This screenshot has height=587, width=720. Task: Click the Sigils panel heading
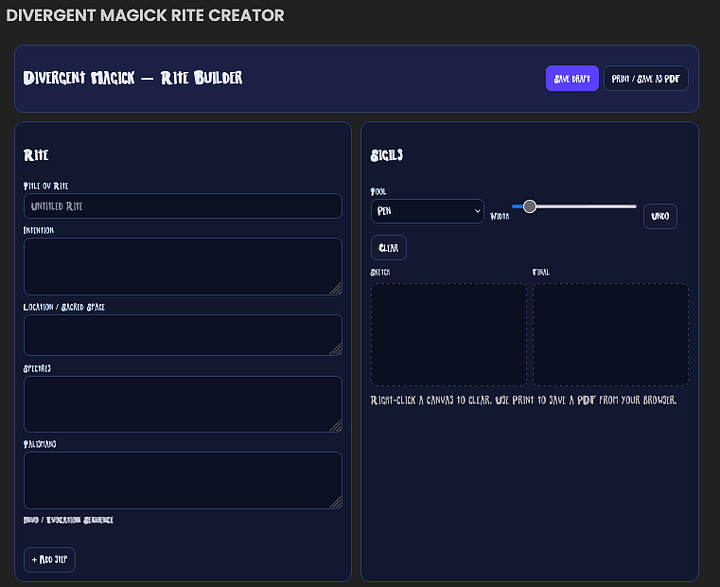[x=387, y=155]
